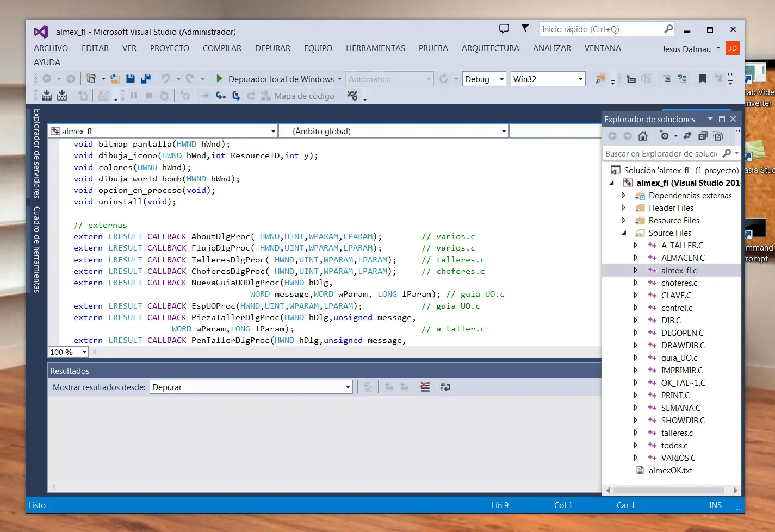The width and height of the screenshot is (775, 532).
Task: Open the VENTANA menu
Action: [x=603, y=48]
